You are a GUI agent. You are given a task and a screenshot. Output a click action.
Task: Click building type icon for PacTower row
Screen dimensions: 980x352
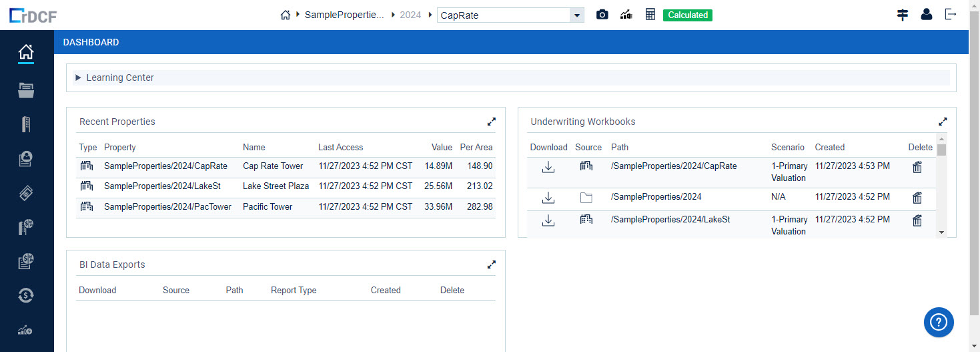tap(87, 207)
